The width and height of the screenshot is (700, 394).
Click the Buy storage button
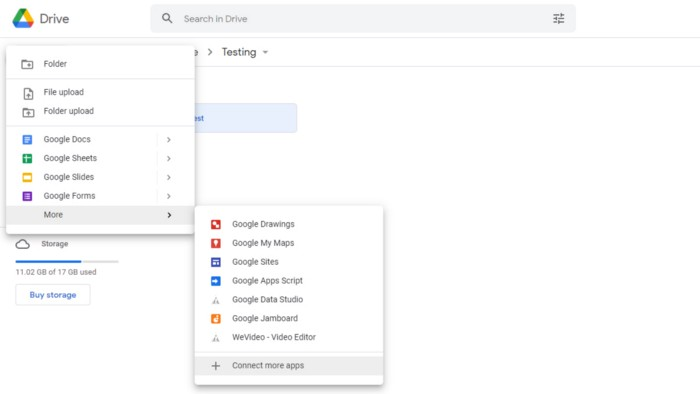coord(53,295)
